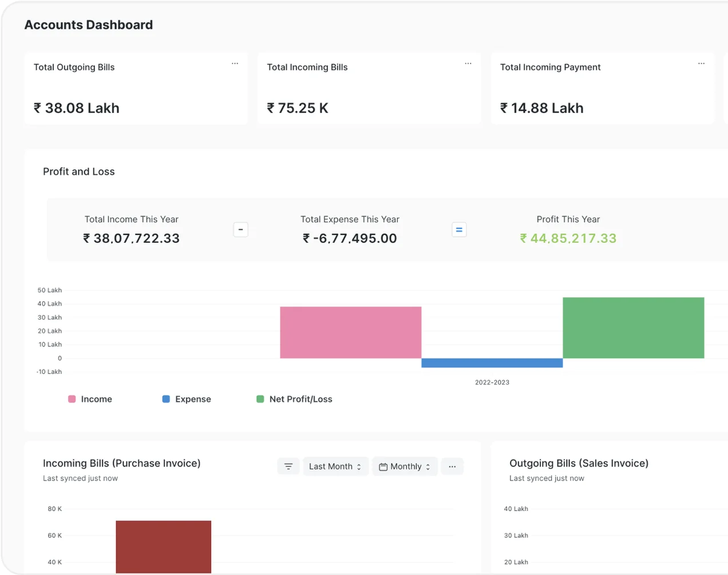Click the filter icon in Incoming Bills chart
Screen dimensions: 728x575
click(x=288, y=466)
